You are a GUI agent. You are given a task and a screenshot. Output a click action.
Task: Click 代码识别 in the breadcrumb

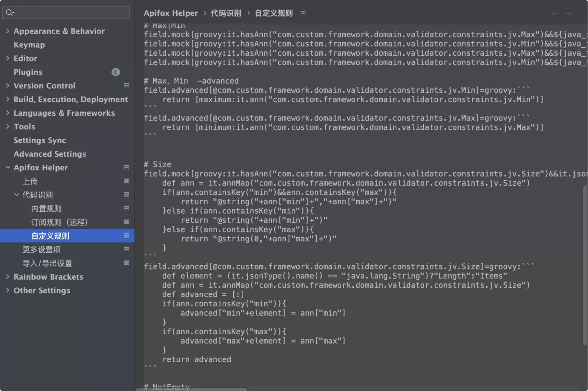pyautogui.click(x=226, y=13)
